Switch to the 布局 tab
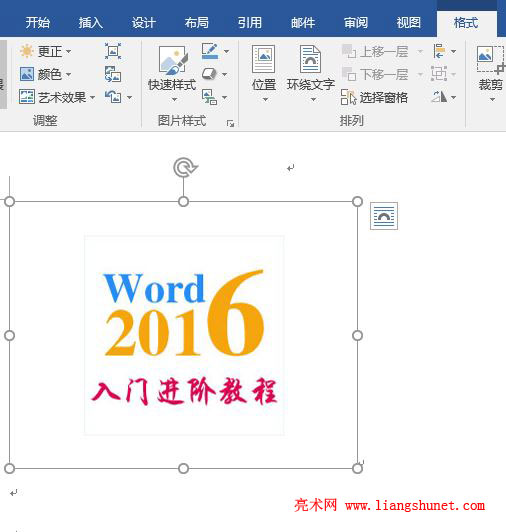This screenshot has height=532, width=506. [196, 23]
